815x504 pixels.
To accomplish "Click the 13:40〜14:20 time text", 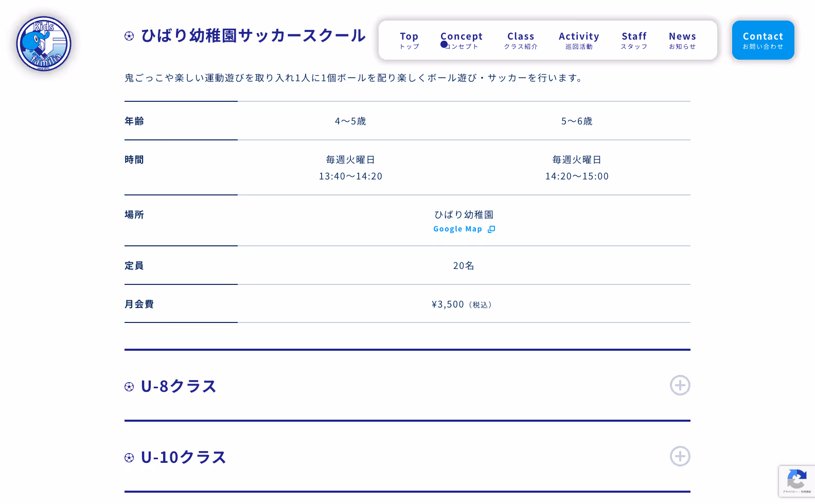I will point(350,176).
